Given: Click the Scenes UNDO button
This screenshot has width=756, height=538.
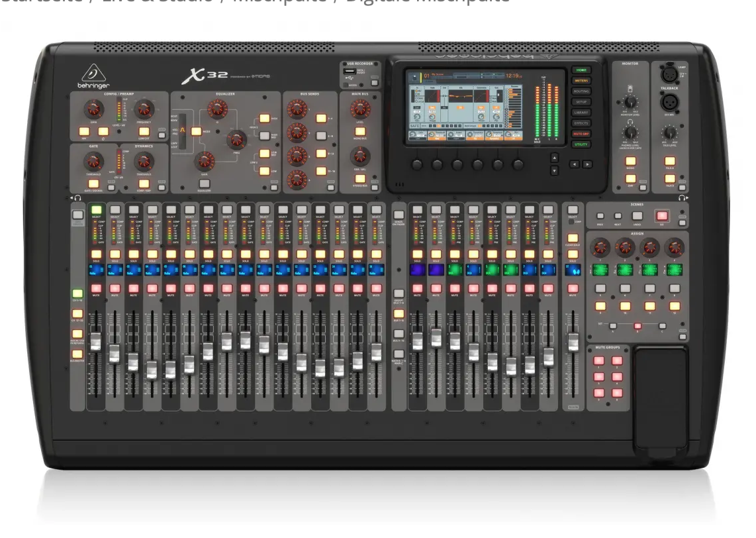Looking at the screenshot, I should 638,216.
